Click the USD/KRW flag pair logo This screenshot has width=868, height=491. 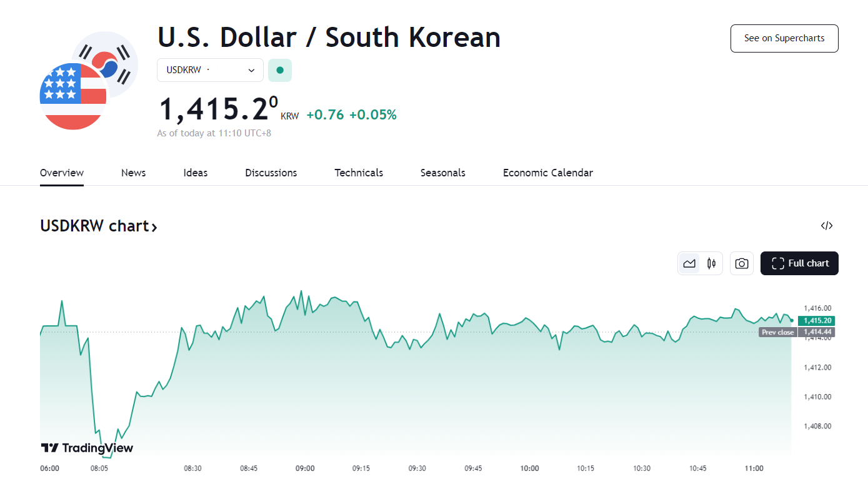pos(88,81)
